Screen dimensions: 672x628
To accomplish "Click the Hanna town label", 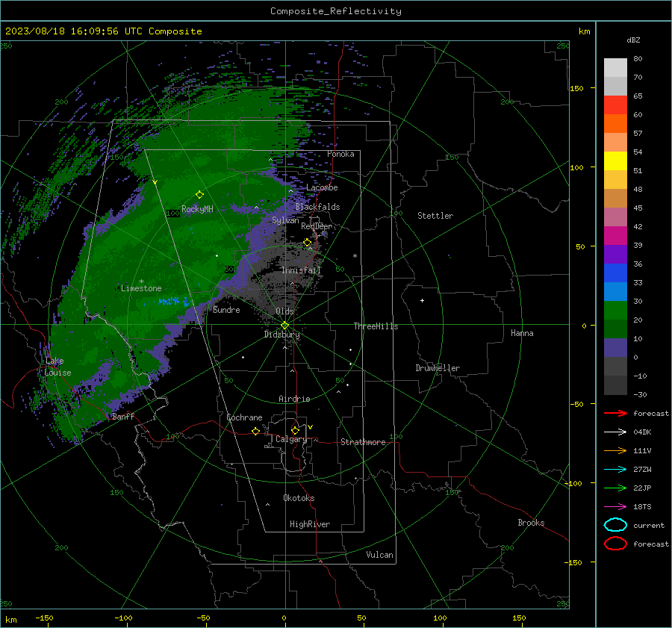I will pyautogui.click(x=522, y=333).
